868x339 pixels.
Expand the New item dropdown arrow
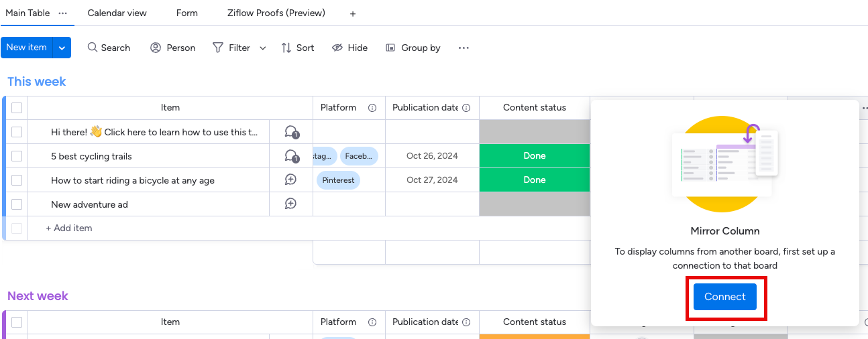tap(62, 48)
